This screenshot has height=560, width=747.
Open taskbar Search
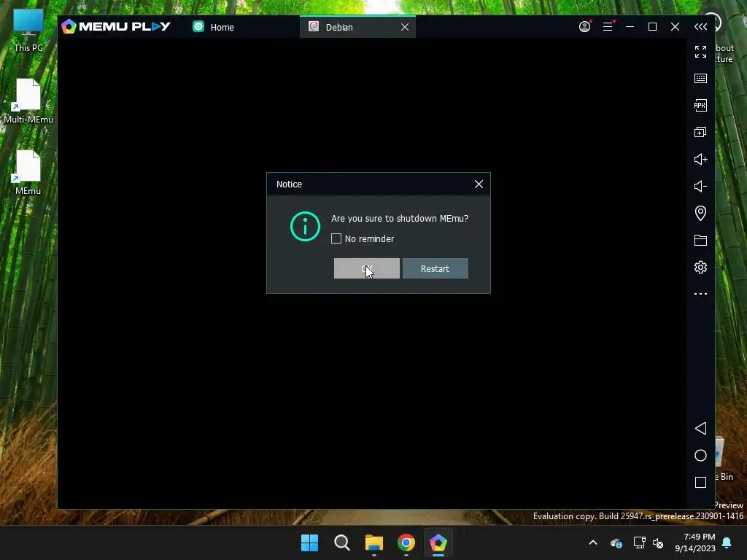tap(341, 542)
